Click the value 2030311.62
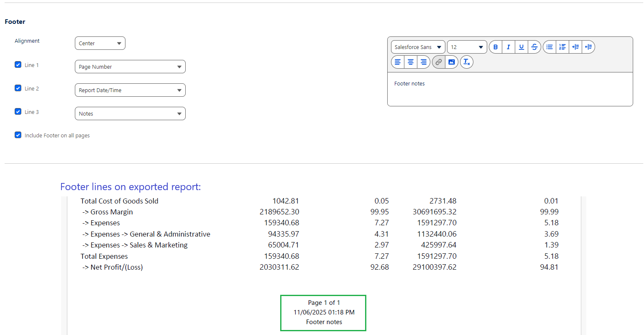 279,267
